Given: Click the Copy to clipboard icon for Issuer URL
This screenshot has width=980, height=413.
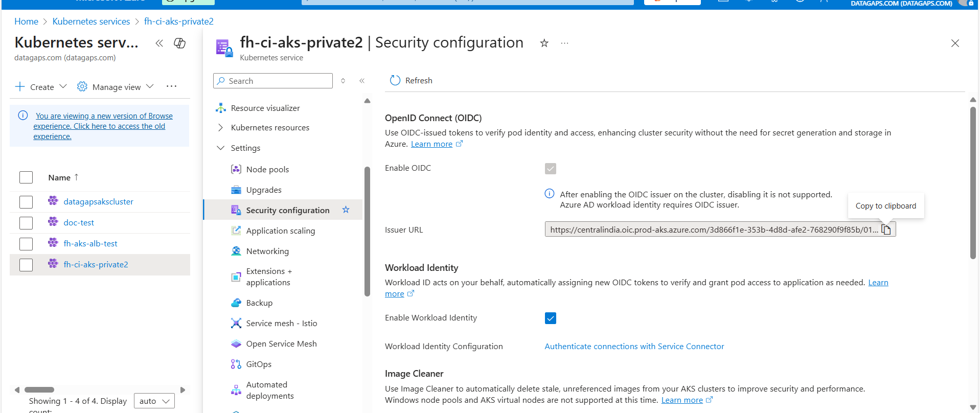Looking at the screenshot, I should tap(886, 230).
